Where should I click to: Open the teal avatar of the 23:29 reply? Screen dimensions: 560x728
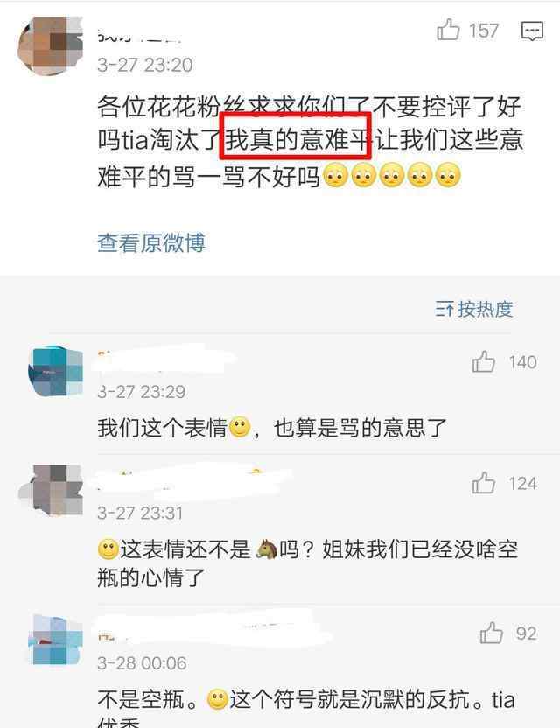56,370
